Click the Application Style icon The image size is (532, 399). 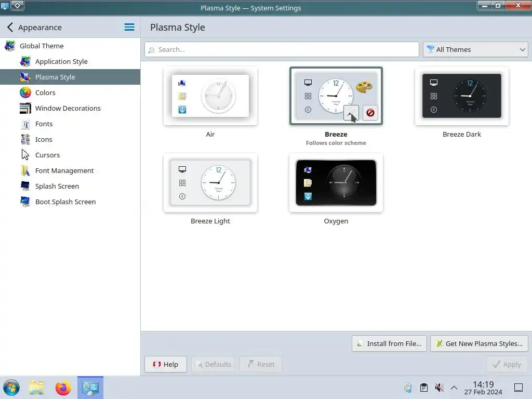pyautogui.click(x=25, y=61)
